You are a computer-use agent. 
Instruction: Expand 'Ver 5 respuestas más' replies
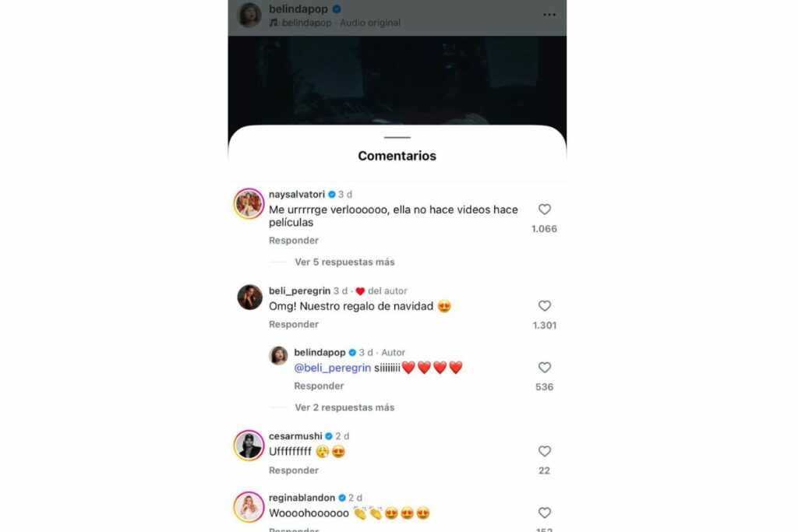pos(344,262)
